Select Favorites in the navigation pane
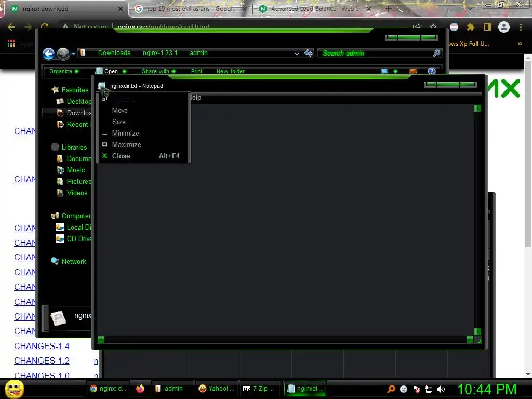This screenshot has height=399, width=532. (x=70, y=90)
